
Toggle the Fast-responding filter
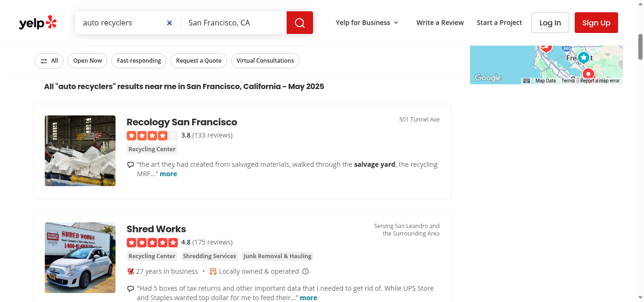point(139,61)
